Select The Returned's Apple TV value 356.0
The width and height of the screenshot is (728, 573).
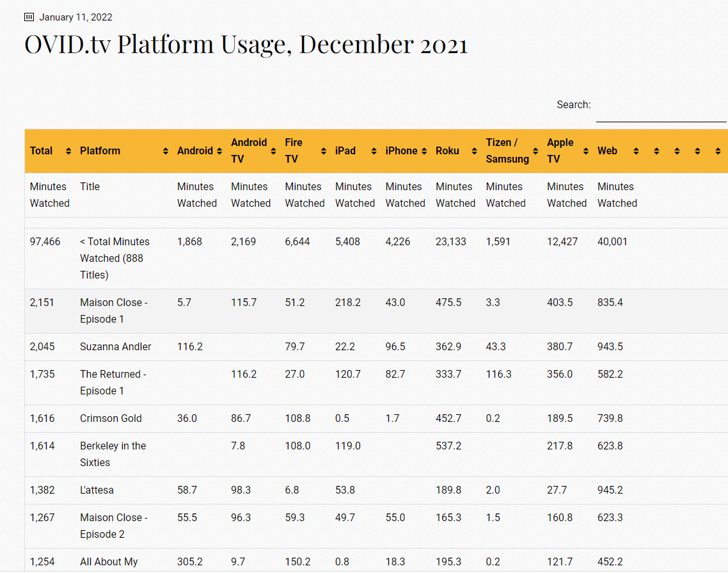pyautogui.click(x=560, y=374)
